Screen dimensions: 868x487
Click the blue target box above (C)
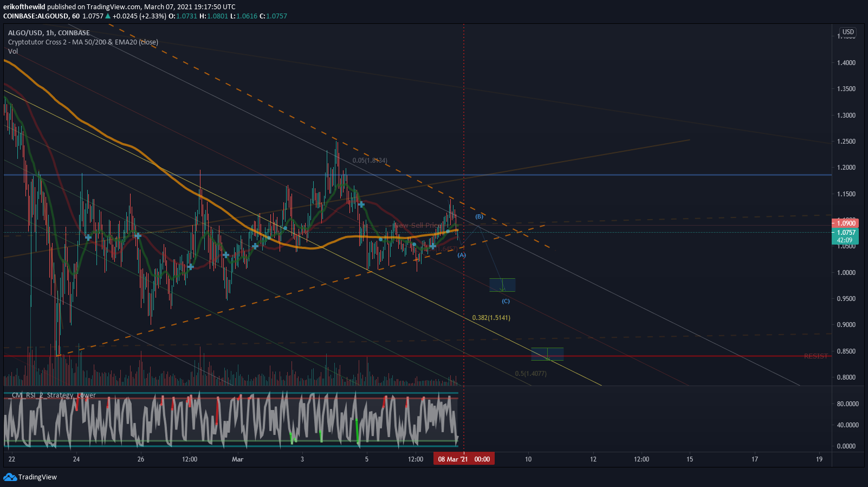click(x=502, y=285)
